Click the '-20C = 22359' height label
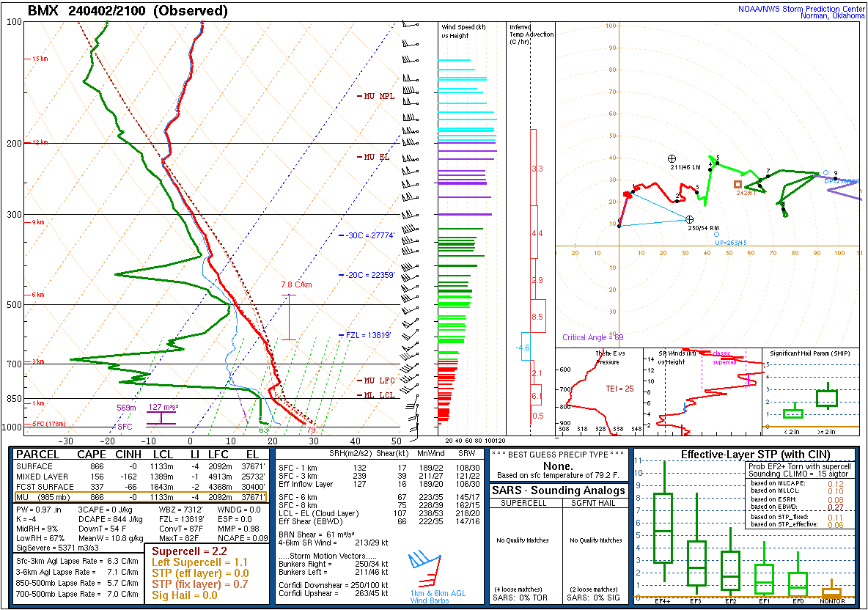 tap(367, 274)
